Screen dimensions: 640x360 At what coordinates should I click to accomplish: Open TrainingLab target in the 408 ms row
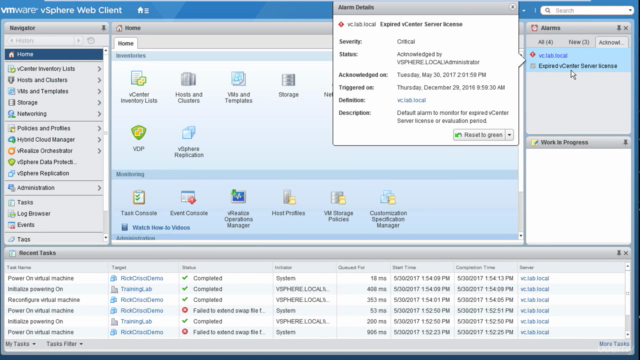coord(136,289)
